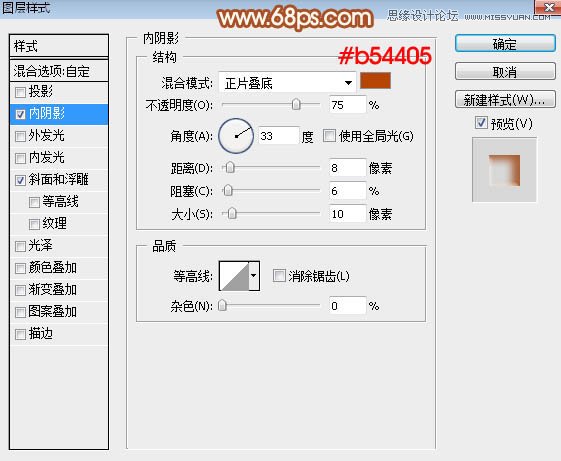Screen dimensions: 561x461
Task: Open the inner shadow color swatch
Action: click(x=375, y=81)
